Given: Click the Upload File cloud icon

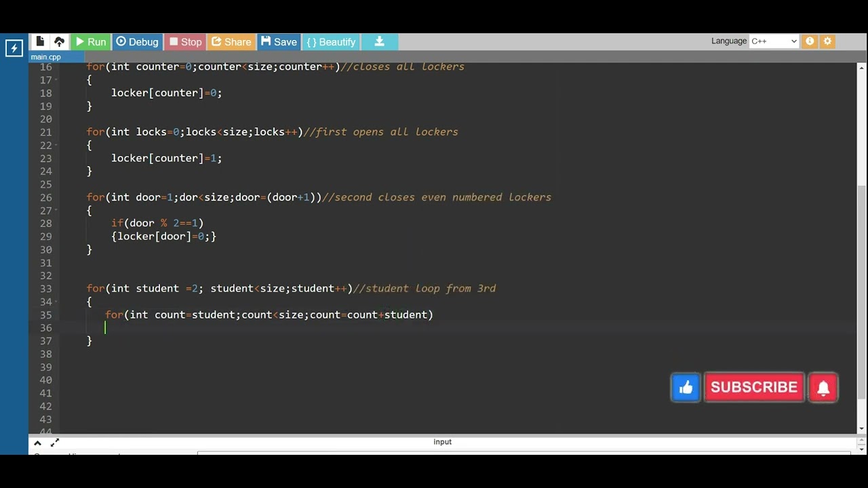Looking at the screenshot, I should tap(59, 41).
